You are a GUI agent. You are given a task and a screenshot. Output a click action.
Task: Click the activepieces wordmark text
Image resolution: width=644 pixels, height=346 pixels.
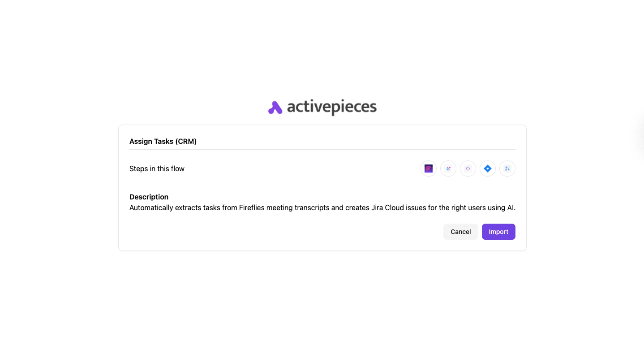click(331, 107)
